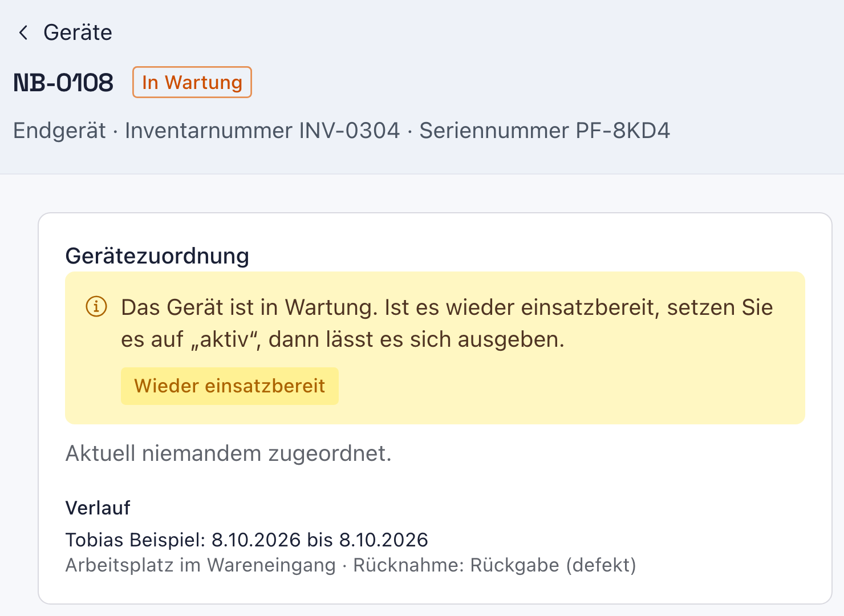844x616 pixels.
Task: Click the back chevron icon beside Geräte
Action: (23, 33)
